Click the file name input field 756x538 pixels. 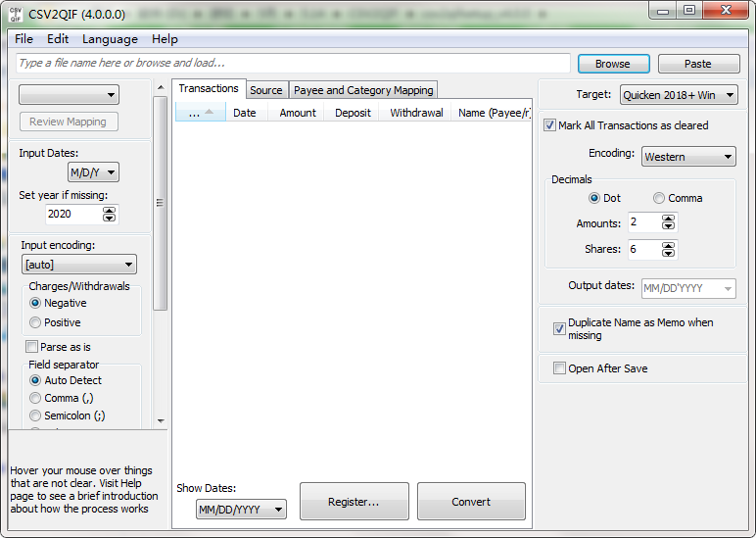(x=293, y=63)
